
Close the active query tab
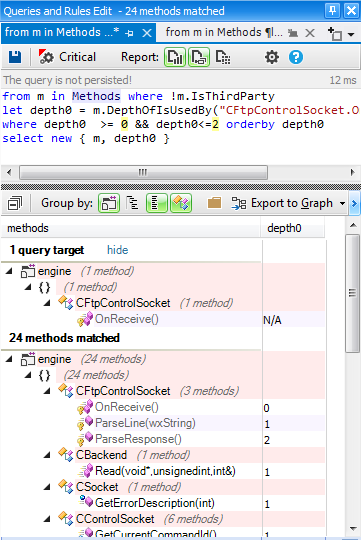click(x=147, y=33)
